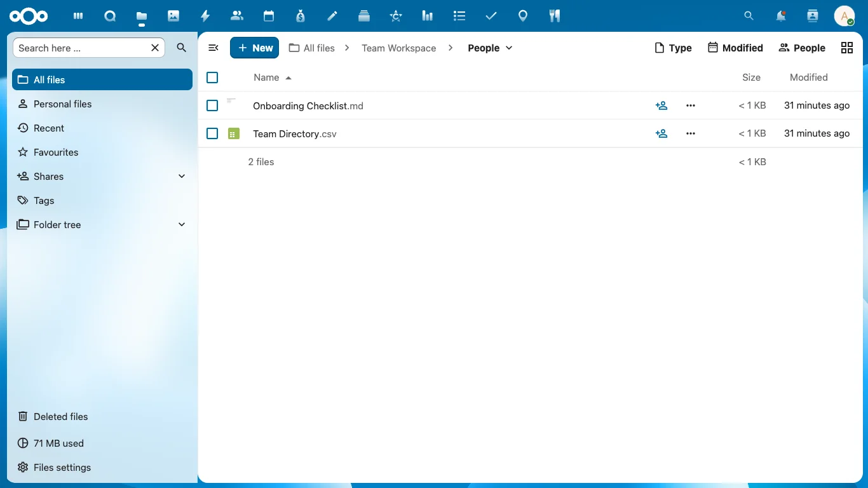Check the Onboarding Checklist.md checkbox
Image resolution: width=868 pixels, height=488 pixels.
click(212, 105)
